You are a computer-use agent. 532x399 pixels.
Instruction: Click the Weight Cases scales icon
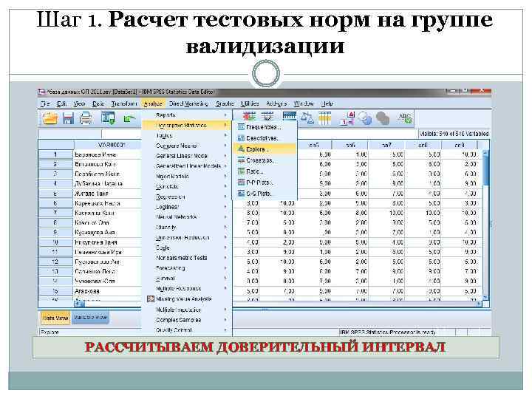coord(307,118)
